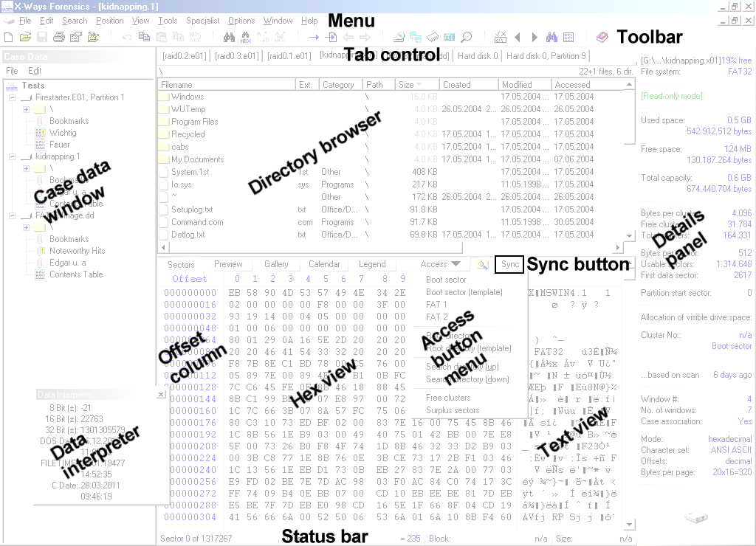This screenshot has width=756, height=546.
Task: Open the Position menu
Action: [x=109, y=21]
